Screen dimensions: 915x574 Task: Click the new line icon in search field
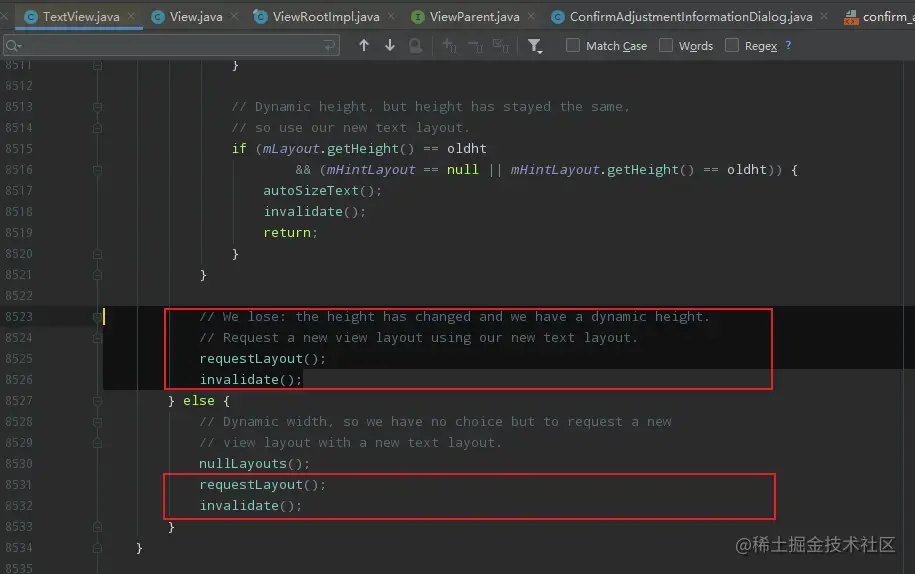pos(329,46)
